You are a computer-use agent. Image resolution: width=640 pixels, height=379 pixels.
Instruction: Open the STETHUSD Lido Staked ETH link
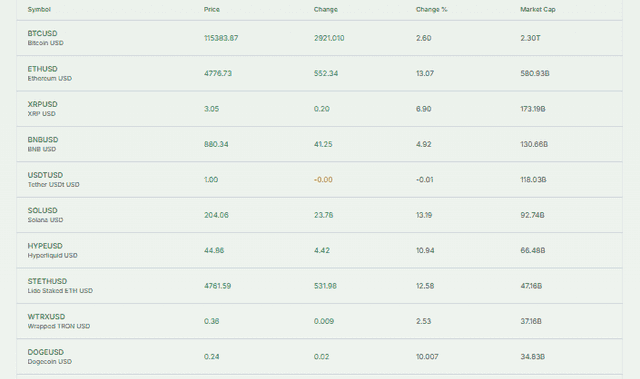[x=47, y=281]
